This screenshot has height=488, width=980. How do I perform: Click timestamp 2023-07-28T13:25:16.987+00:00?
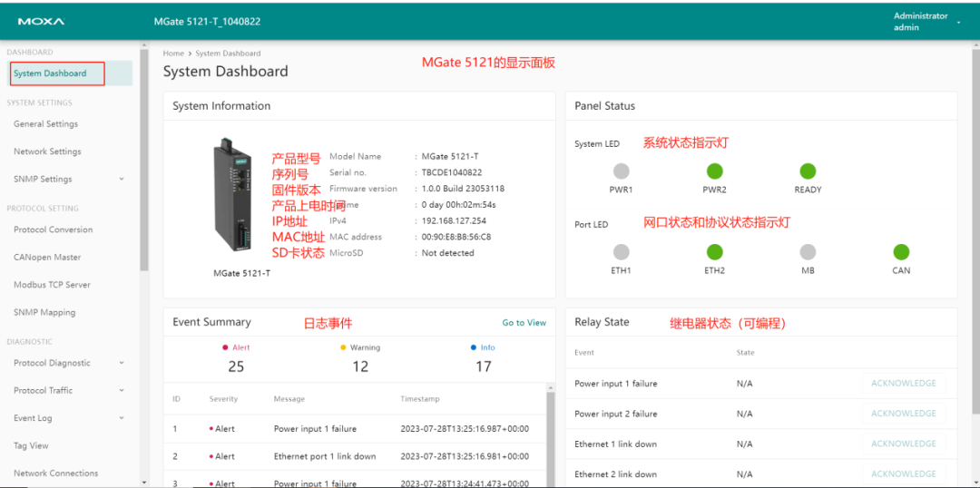(465, 429)
